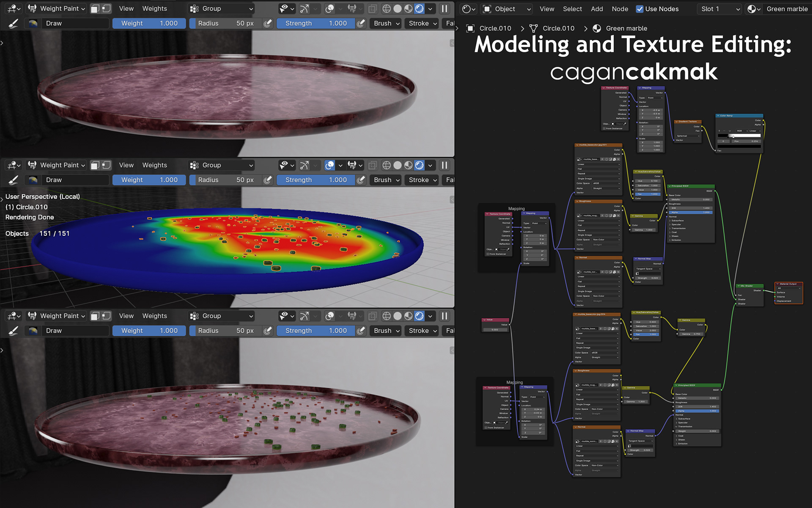Screen dimensions: 812x508
Task: Open Node menu in node editor
Action: coord(620,9)
